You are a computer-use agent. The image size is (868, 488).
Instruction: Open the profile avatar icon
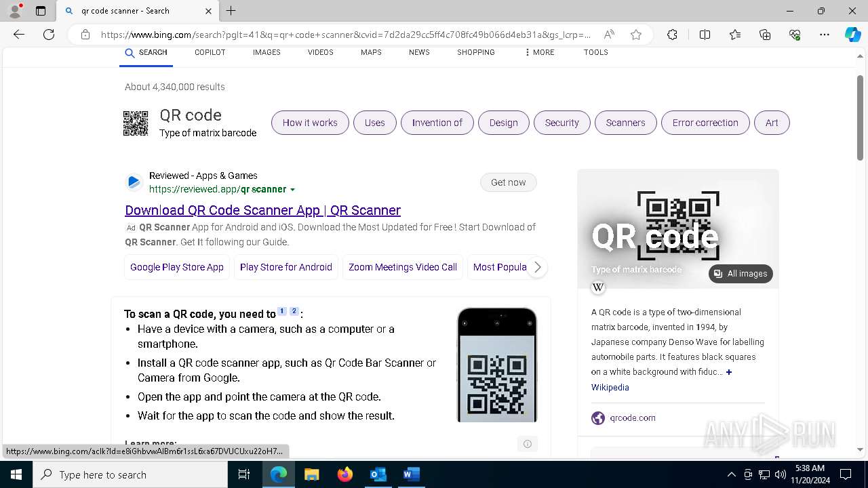pos(15,11)
